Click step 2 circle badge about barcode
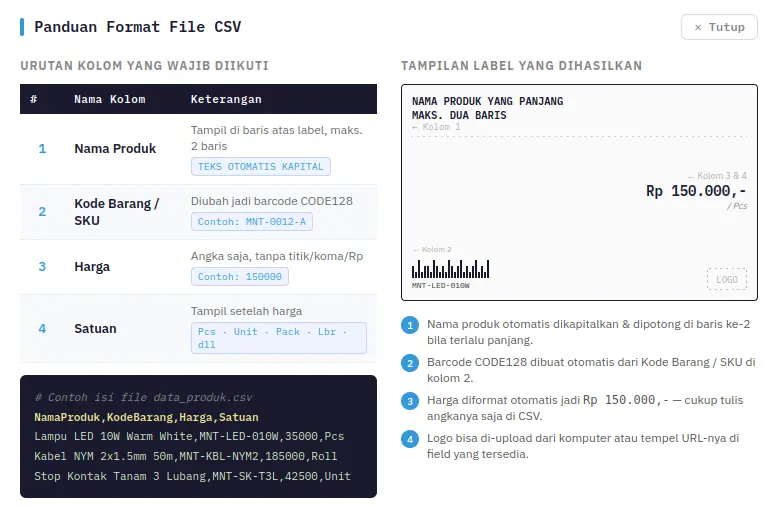Viewport: 776px width, 507px height. coord(410,363)
